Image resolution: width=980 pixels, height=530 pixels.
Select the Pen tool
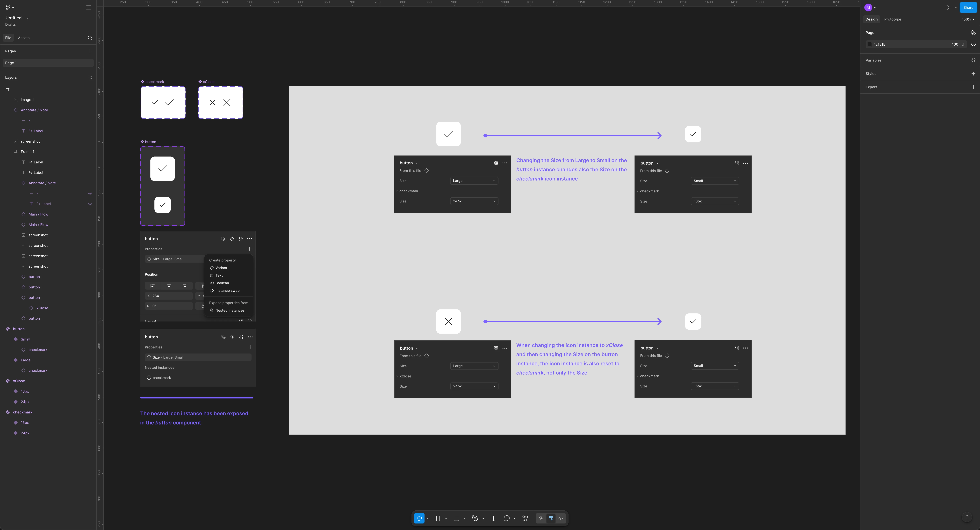[x=475, y=518]
